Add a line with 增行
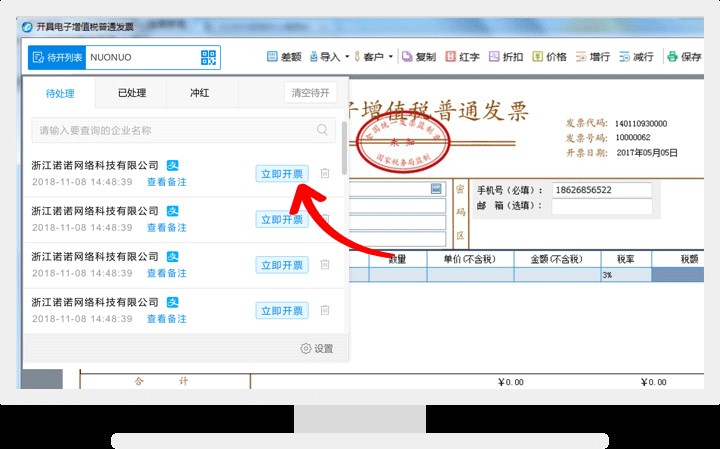 593,56
